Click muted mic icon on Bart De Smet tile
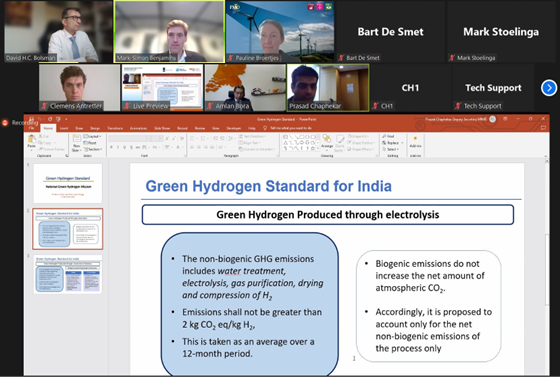560x377 pixels. 342,58
